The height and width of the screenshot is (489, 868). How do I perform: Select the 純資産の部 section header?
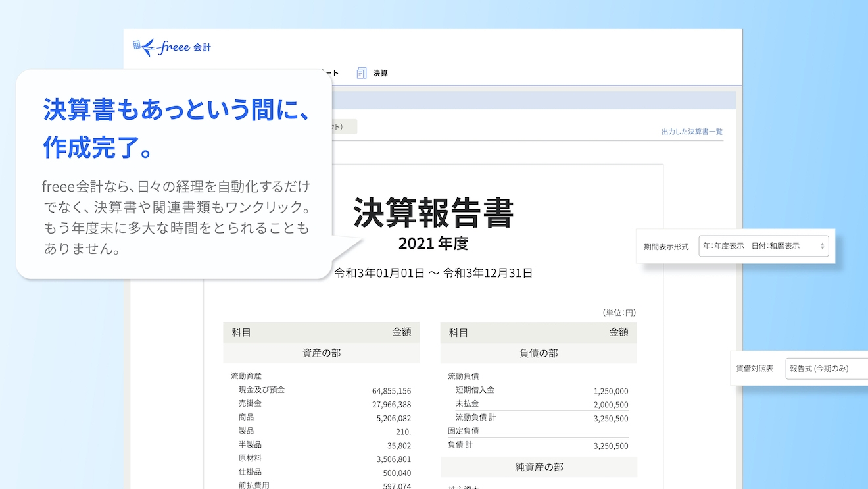[539, 467]
